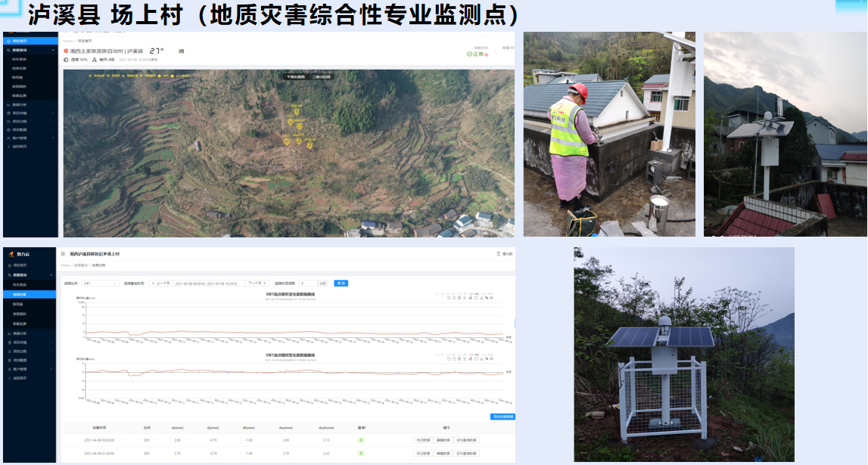This screenshot has height=465, width=868.
Task: Click the red location pin icon beside 泸溪县
Action: point(66,51)
